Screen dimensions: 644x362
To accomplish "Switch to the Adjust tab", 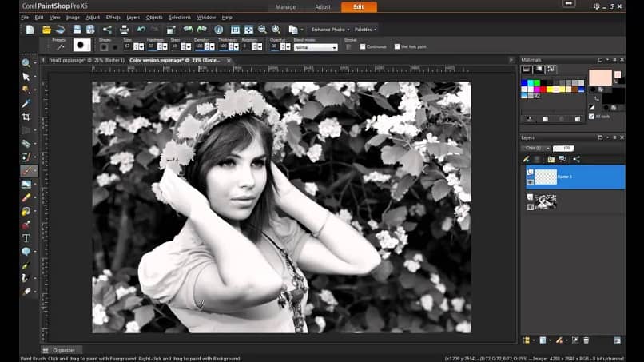I will (x=323, y=7).
